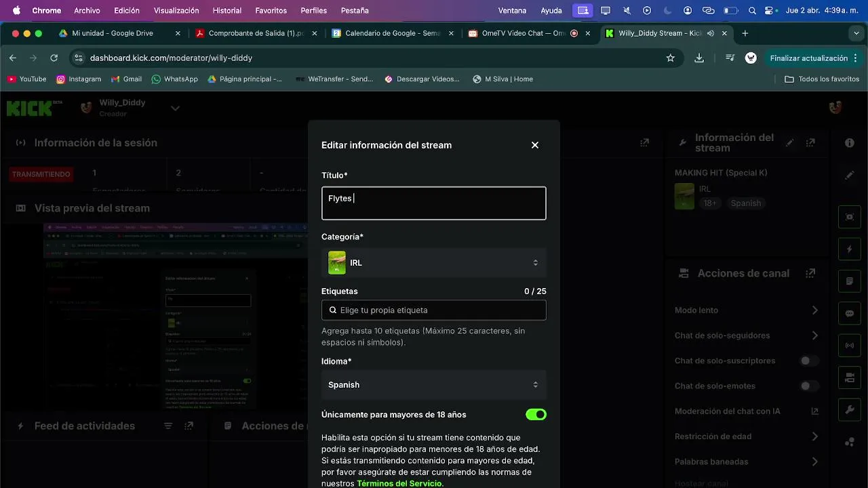Click the pencil edit icon in right sidebar
The height and width of the screenshot is (488, 868).
[850, 176]
